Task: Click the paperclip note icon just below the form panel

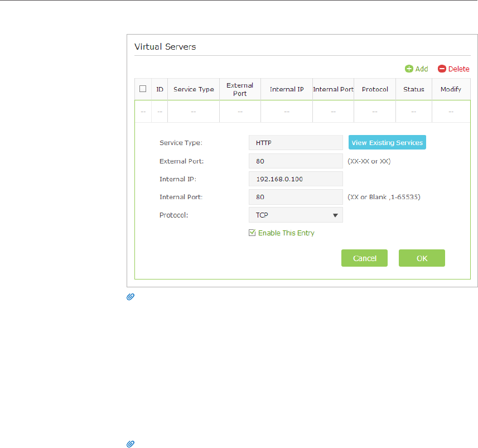Action: point(129,297)
